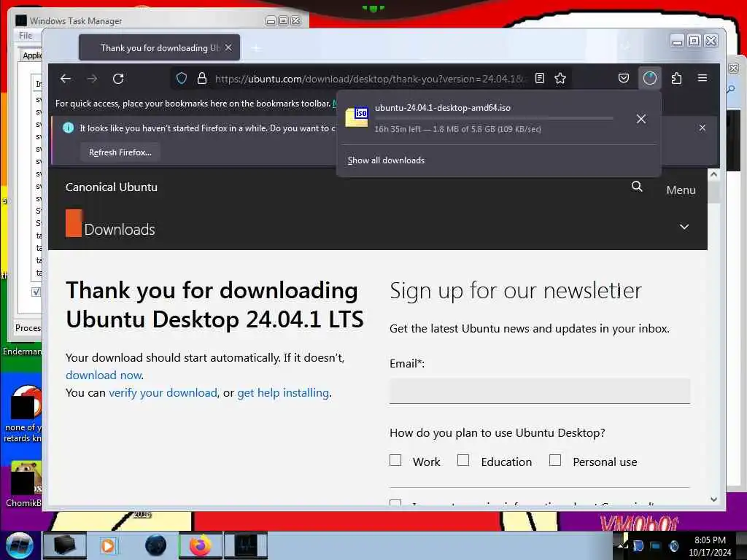
Task: Open Task Manager taskbar button
Action: [246, 545]
